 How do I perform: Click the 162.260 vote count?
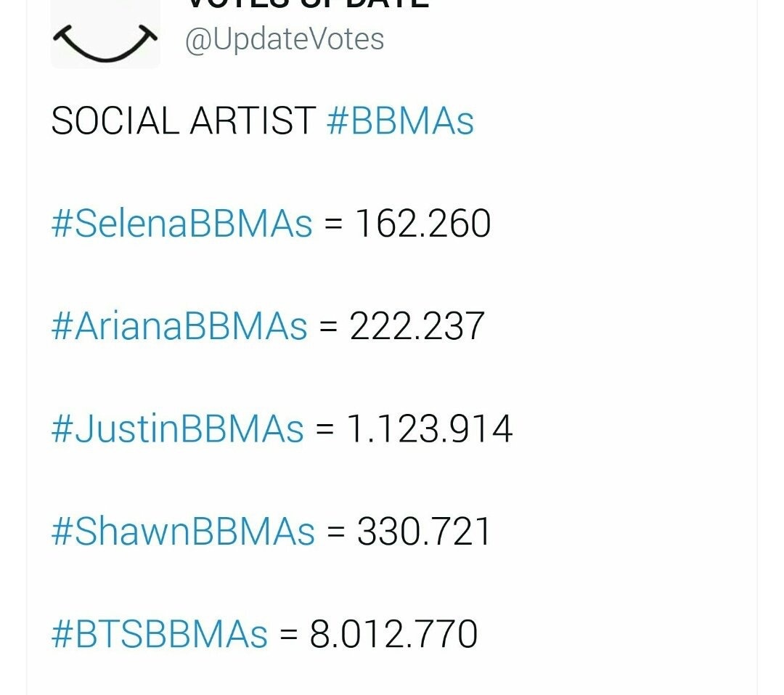click(x=422, y=223)
